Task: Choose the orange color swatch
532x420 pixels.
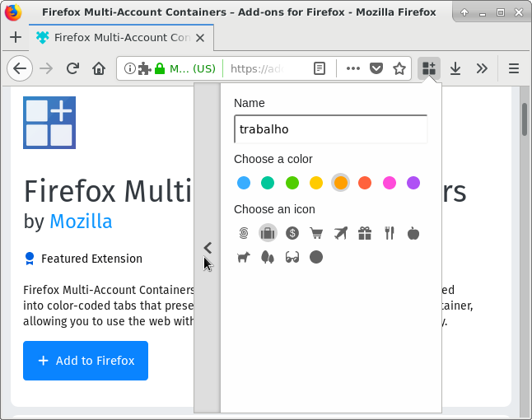Action: click(x=341, y=183)
